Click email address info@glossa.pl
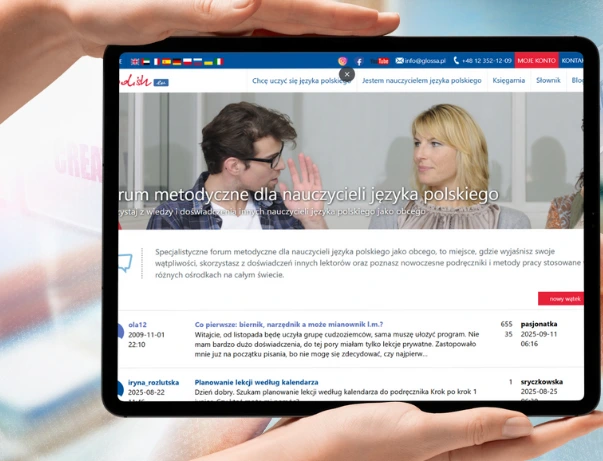 425,61
